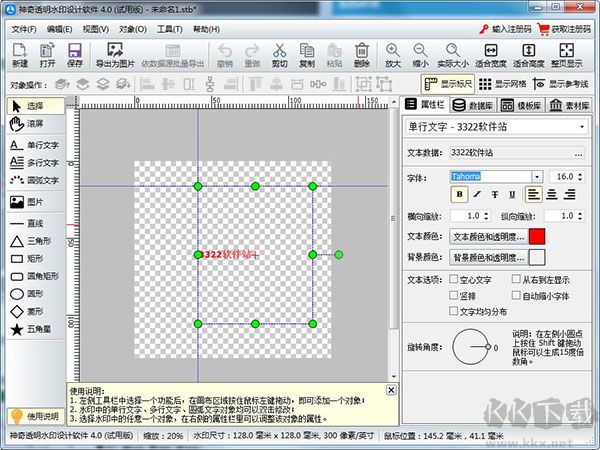Click the 保存 save icon
The image size is (600, 450).
pyautogui.click(x=74, y=54)
